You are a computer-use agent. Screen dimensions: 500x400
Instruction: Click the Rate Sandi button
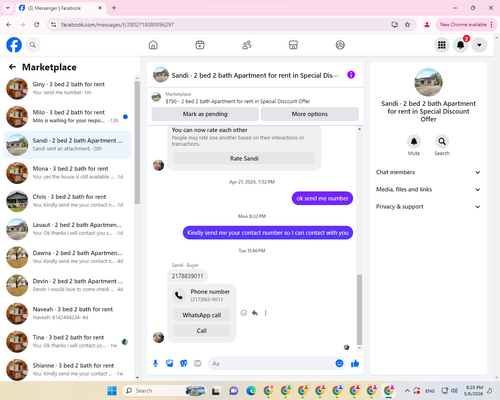tap(244, 158)
